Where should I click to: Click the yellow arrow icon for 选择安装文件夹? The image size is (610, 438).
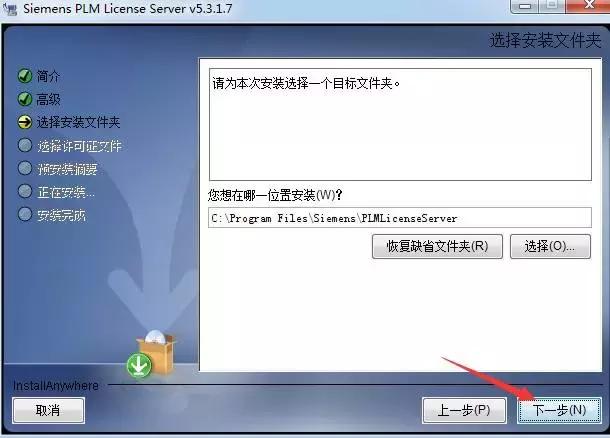click(x=25, y=122)
